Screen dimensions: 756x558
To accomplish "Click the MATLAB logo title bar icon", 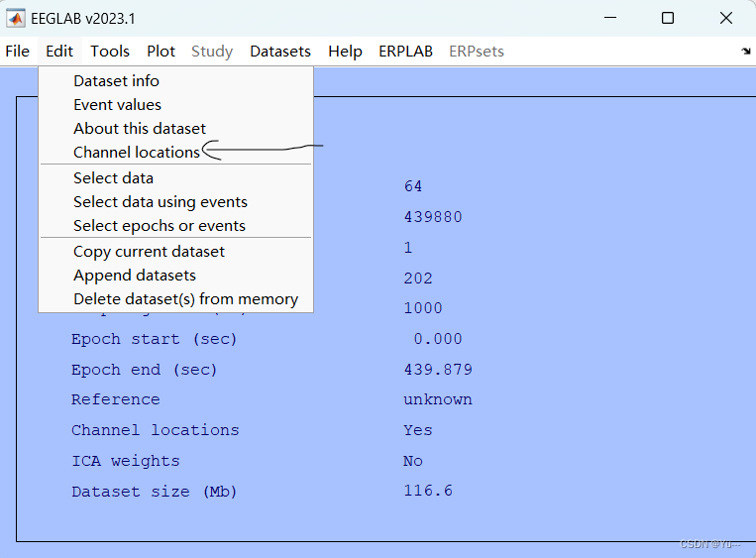I will coord(16,18).
